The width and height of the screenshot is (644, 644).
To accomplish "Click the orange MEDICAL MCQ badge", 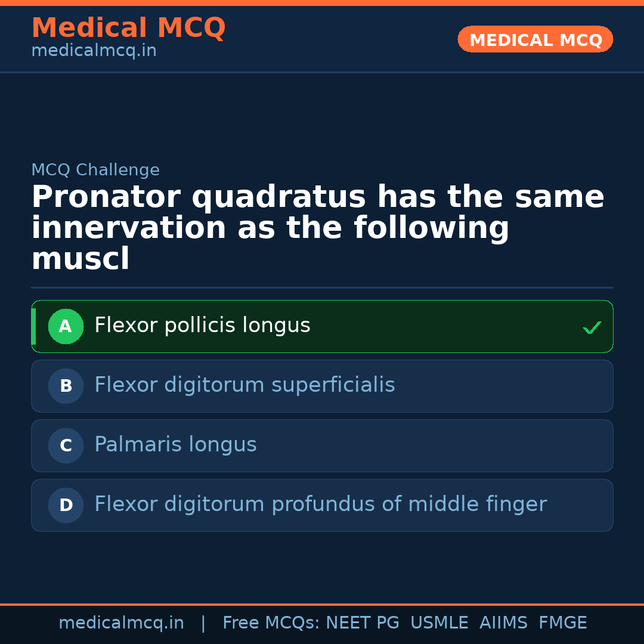I will coord(535,39).
